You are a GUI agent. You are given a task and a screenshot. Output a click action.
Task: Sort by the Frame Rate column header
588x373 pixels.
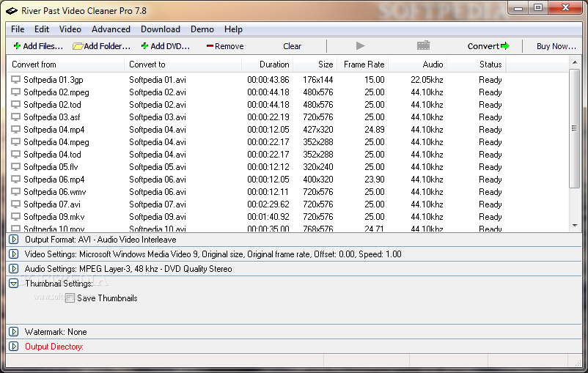click(363, 64)
